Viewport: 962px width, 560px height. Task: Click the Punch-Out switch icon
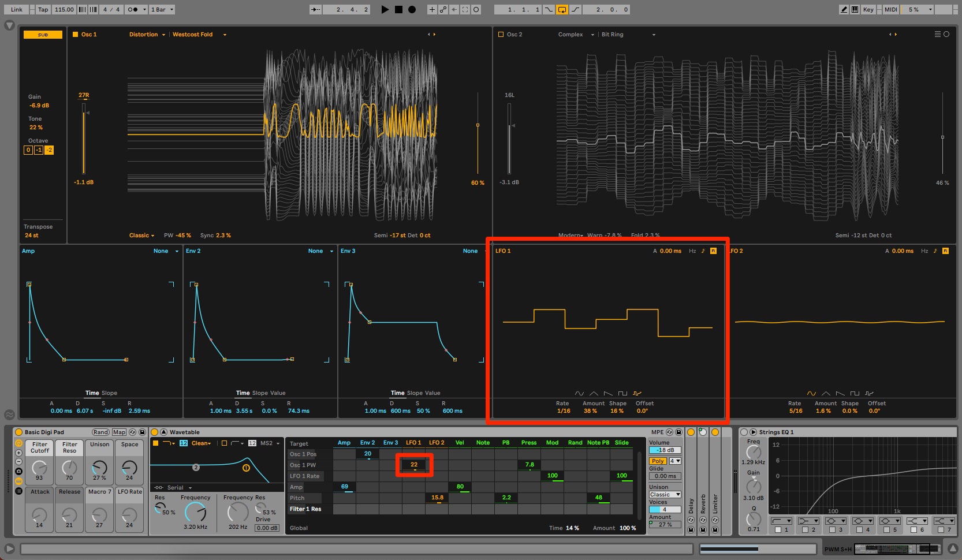pos(576,9)
